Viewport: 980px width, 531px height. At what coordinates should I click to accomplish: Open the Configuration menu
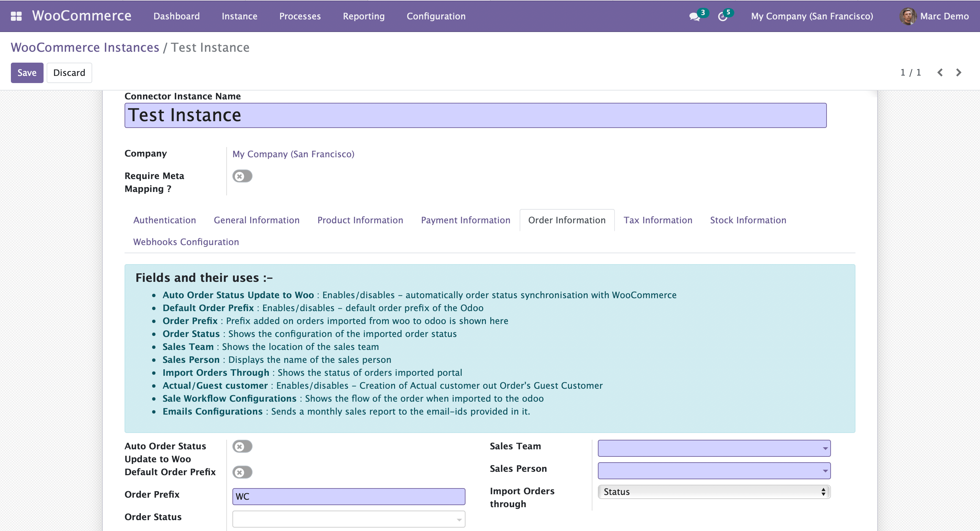436,16
